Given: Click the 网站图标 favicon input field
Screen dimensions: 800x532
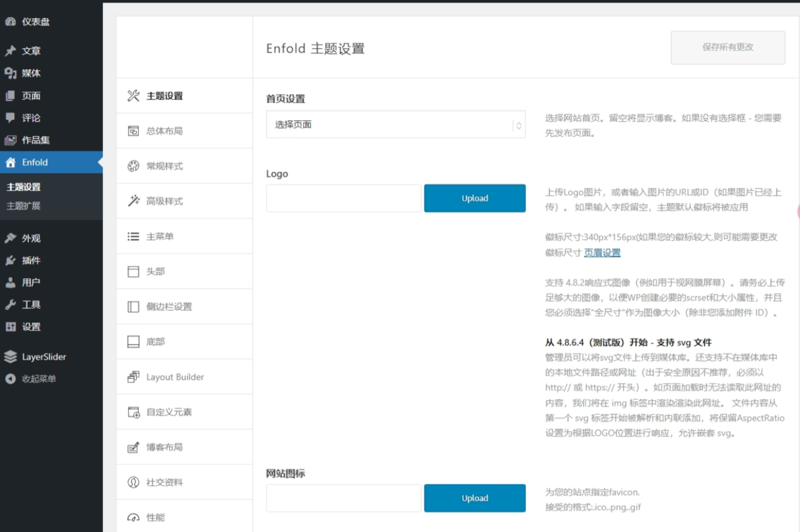Looking at the screenshot, I should tap(344, 498).
